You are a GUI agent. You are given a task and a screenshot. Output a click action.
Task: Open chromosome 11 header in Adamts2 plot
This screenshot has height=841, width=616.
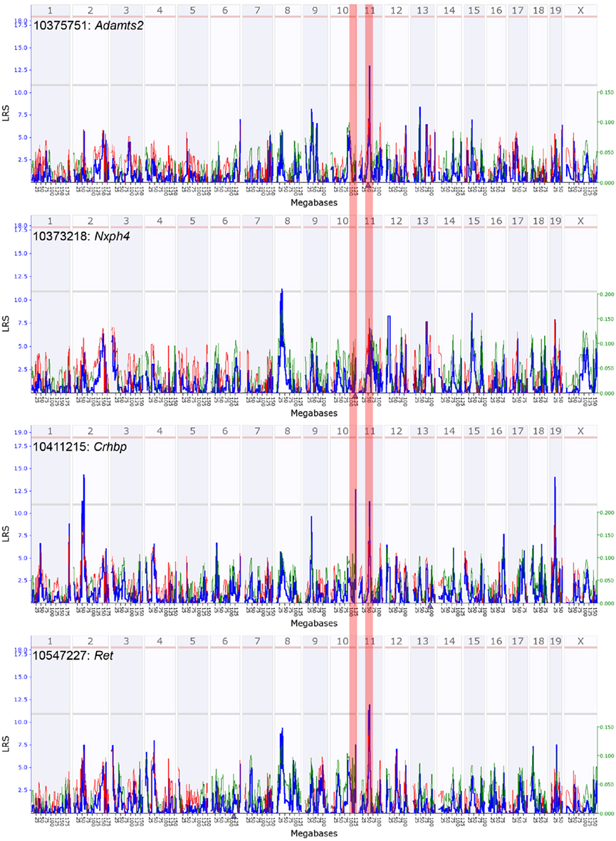click(369, 10)
